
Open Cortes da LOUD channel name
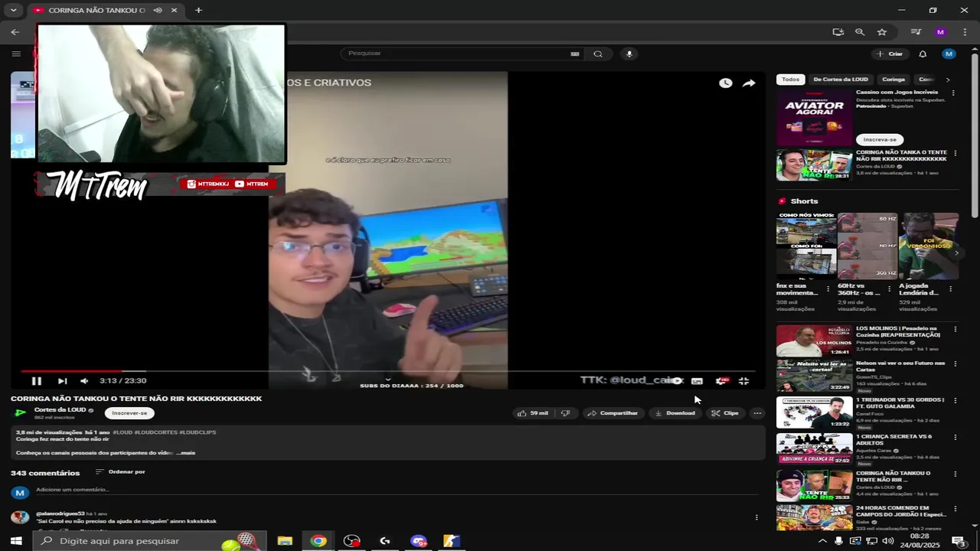[60, 409]
